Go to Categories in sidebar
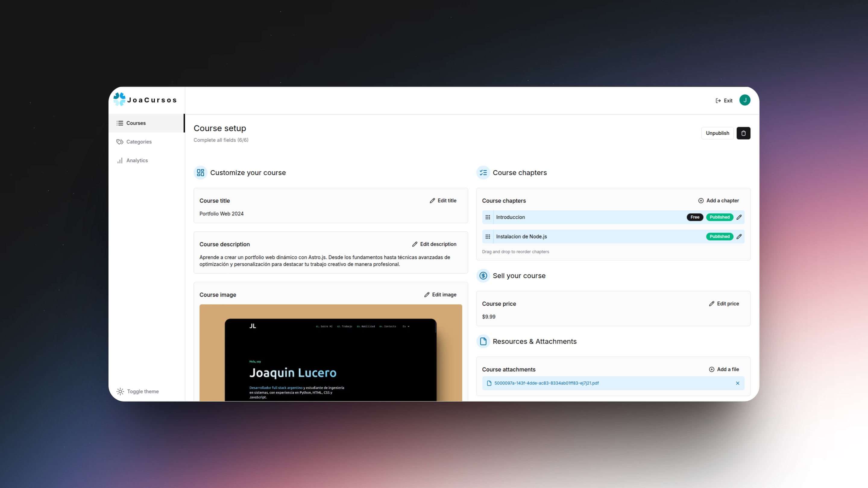Viewport: 868px width, 488px height. pyautogui.click(x=139, y=142)
